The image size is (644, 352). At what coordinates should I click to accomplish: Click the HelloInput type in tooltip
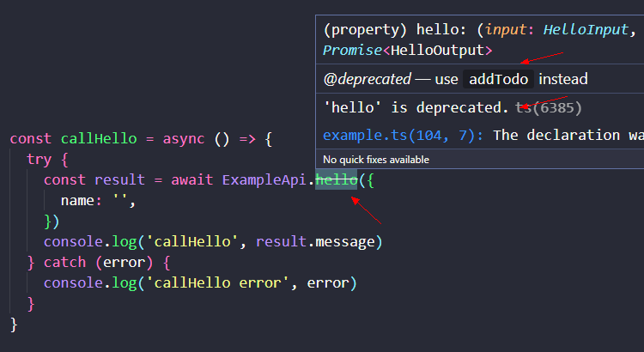[586, 29]
